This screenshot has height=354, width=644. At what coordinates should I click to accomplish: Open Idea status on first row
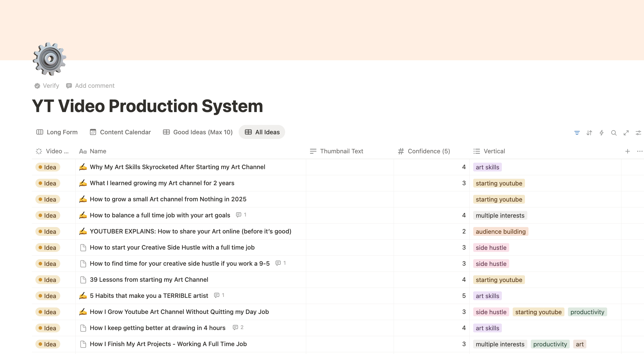pyautogui.click(x=48, y=167)
